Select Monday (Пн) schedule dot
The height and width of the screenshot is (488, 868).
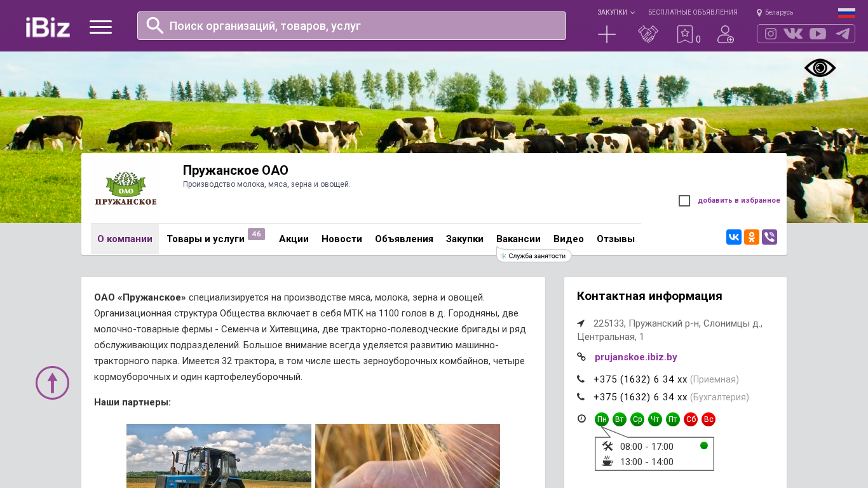pyautogui.click(x=602, y=419)
